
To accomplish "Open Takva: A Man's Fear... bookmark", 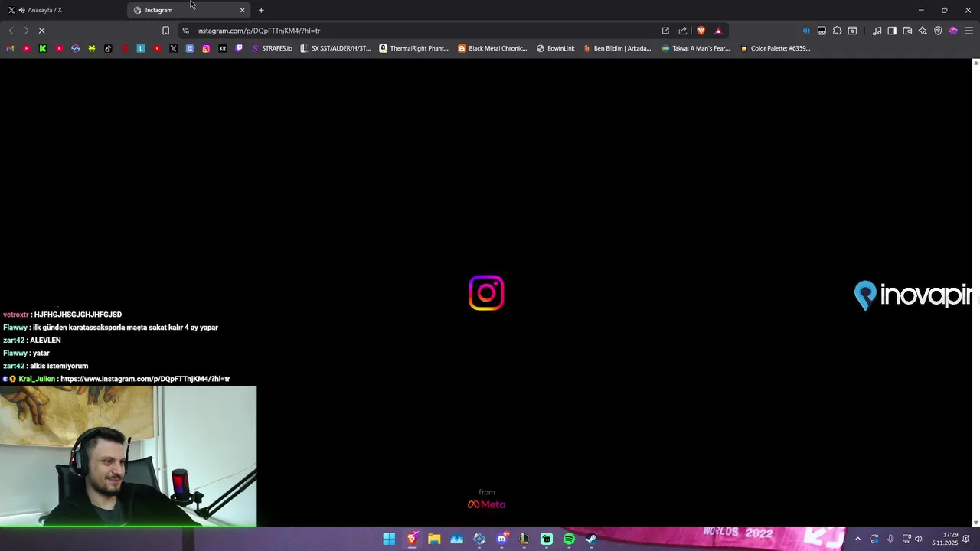I will click(696, 48).
